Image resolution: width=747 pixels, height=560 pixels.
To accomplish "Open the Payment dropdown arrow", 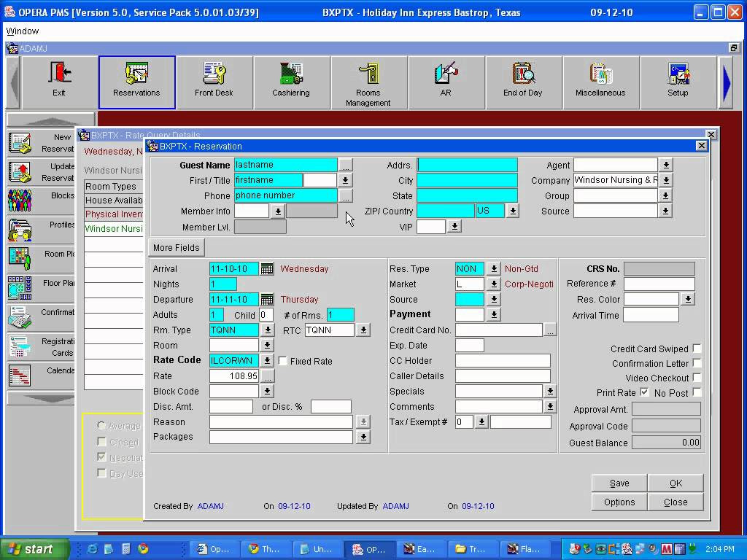I will coord(494,314).
